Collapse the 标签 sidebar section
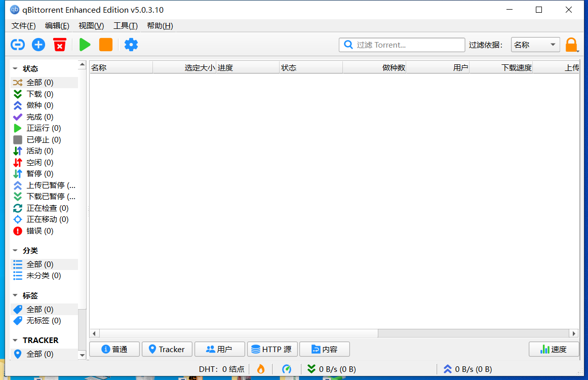This screenshot has height=380, width=588. tap(15, 295)
